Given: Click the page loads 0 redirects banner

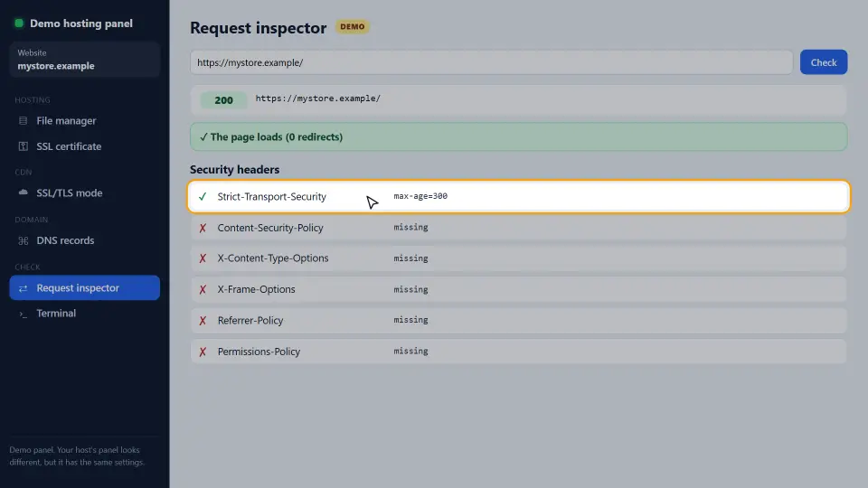Looking at the screenshot, I should click(x=519, y=136).
